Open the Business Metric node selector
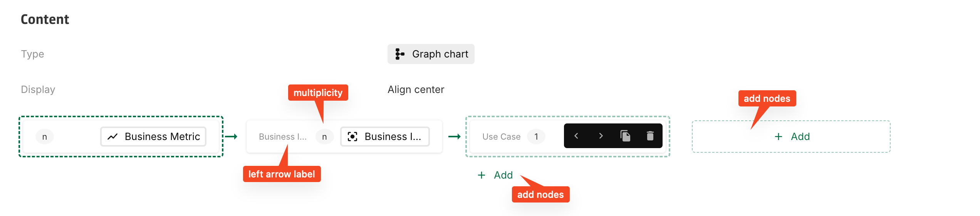This screenshot has width=980, height=216. point(153,137)
